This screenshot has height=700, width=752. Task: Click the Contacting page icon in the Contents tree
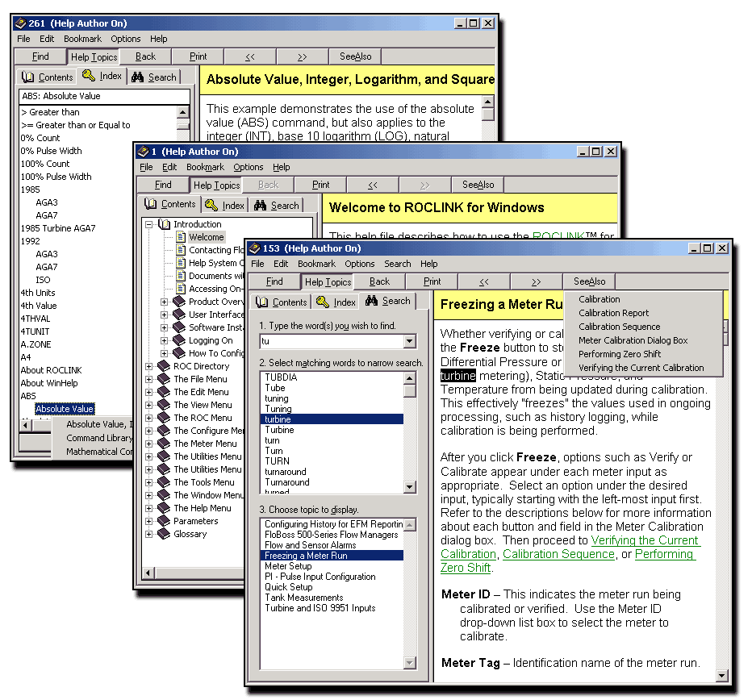click(181, 250)
